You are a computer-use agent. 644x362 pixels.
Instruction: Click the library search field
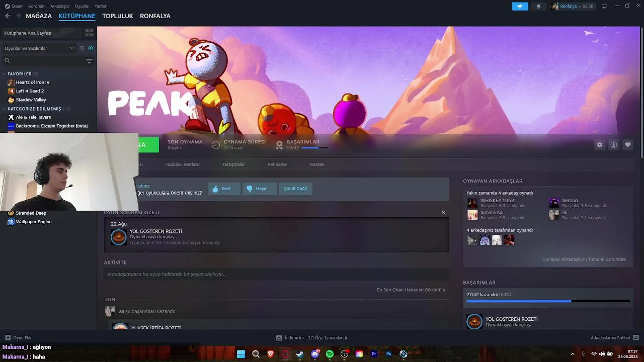pyautogui.click(x=43, y=61)
